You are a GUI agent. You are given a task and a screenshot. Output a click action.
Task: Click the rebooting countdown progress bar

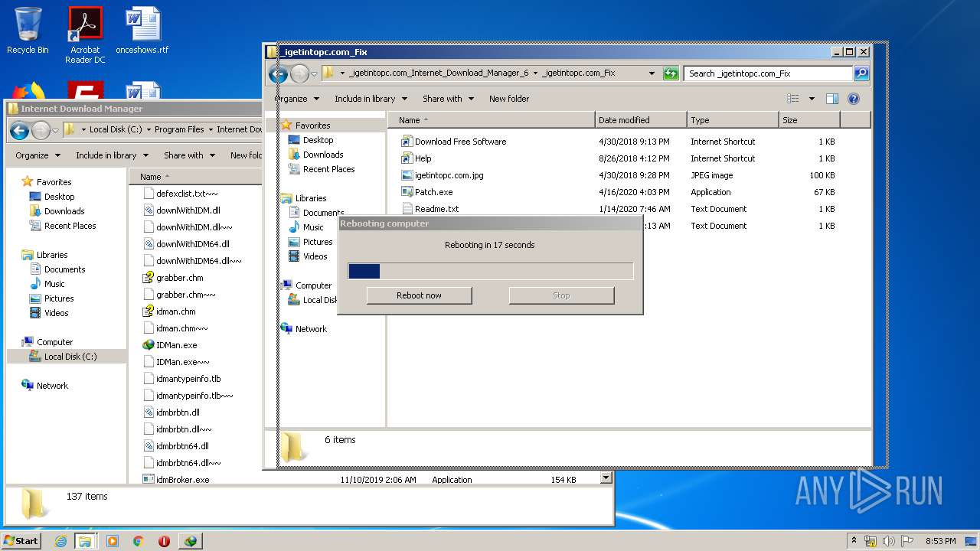[490, 271]
